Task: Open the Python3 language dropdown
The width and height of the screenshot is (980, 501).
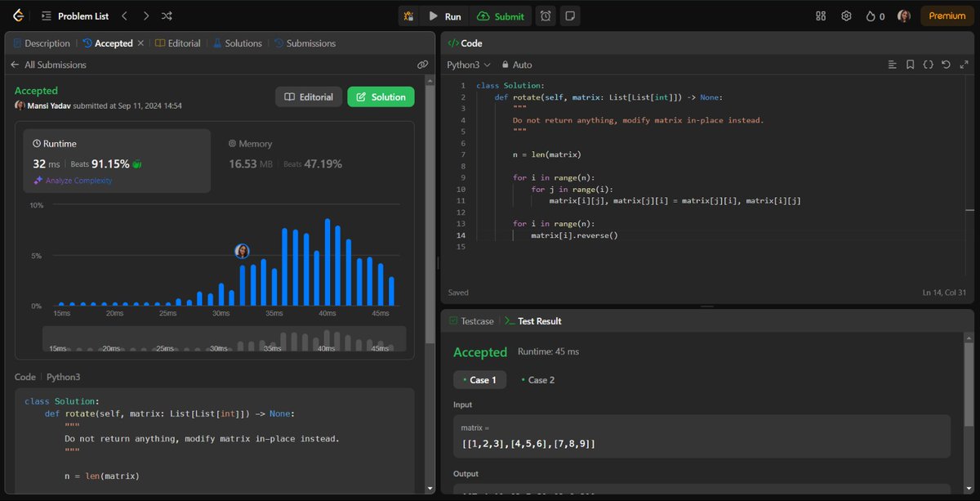Action: point(469,65)
